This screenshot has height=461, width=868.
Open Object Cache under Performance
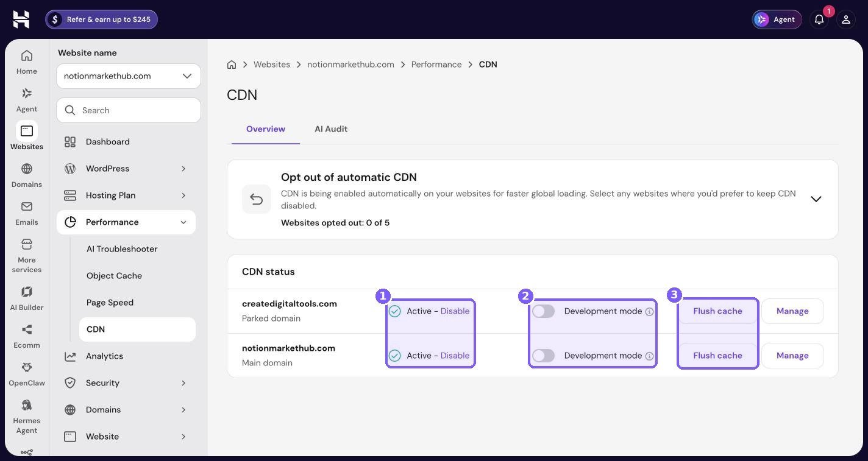pos(137,276)
